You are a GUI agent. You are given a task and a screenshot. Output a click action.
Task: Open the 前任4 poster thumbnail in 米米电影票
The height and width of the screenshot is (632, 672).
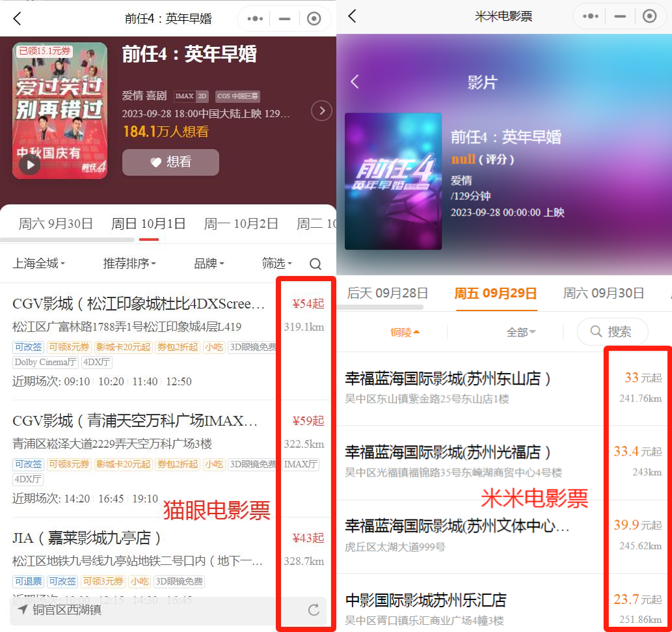pyautogui.click(x=394, y=182)
